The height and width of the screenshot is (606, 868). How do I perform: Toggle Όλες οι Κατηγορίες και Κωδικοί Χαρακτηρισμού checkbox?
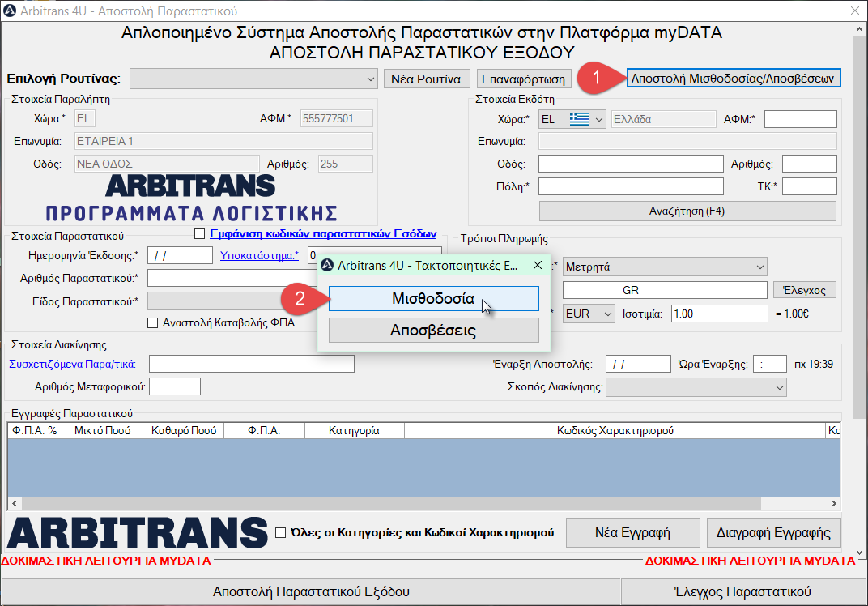281,532
